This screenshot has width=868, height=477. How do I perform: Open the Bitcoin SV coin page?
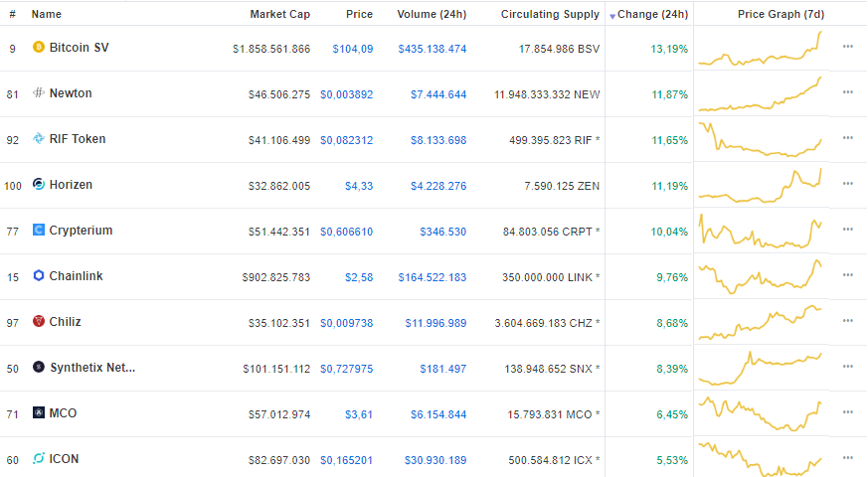80,48
